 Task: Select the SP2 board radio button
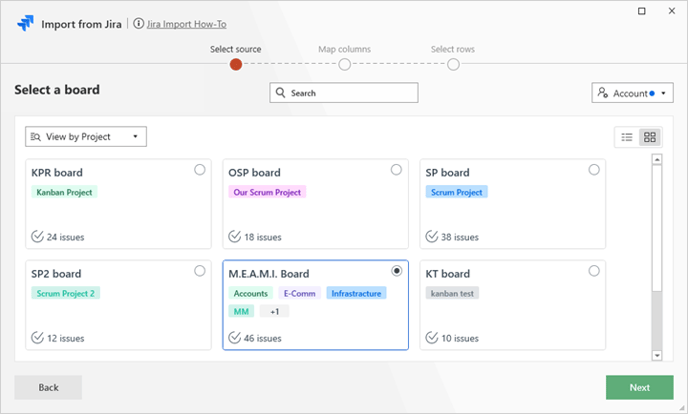(x=200, y=271)
